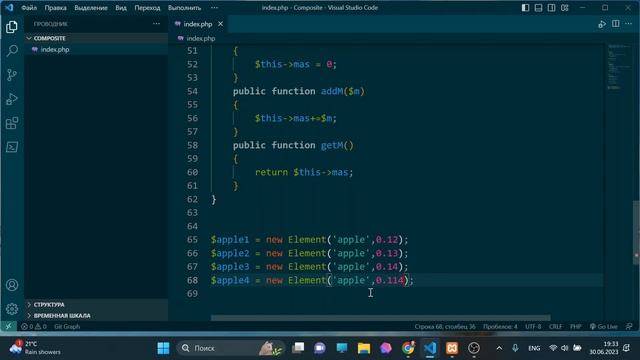
Task: Select the index.php editor tab
Action: [197, 24]
